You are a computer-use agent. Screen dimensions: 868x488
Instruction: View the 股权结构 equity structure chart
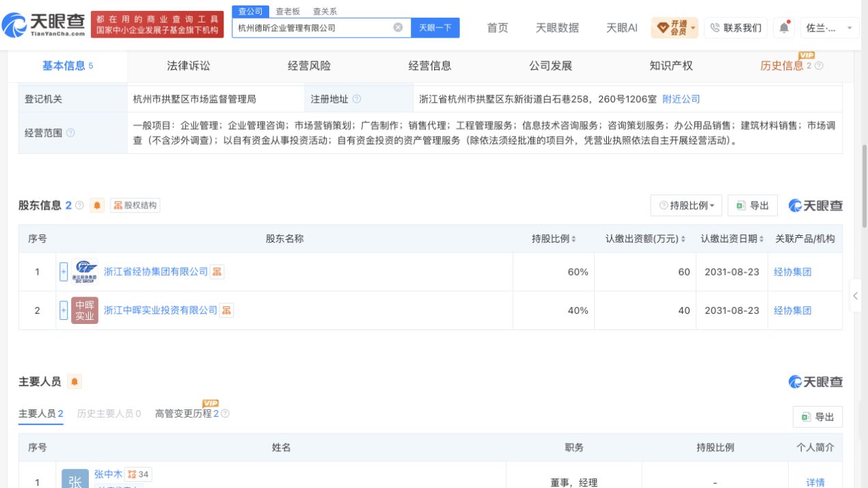(135, 206)
